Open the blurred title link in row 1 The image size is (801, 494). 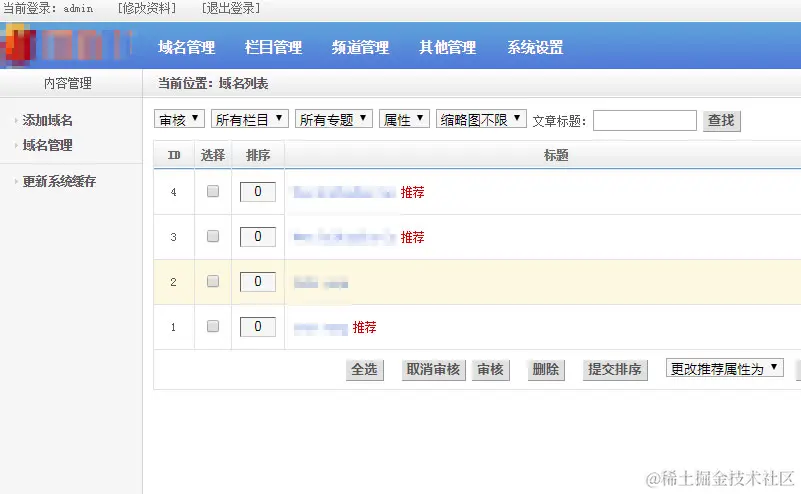click(321, 327)
